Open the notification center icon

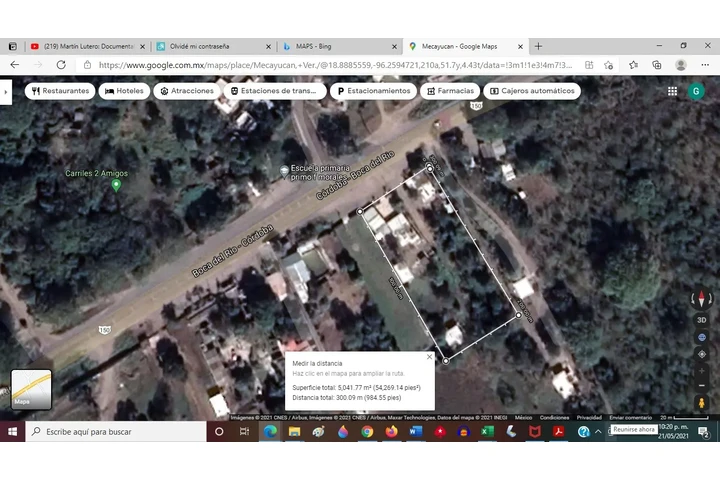pos(703,432)
